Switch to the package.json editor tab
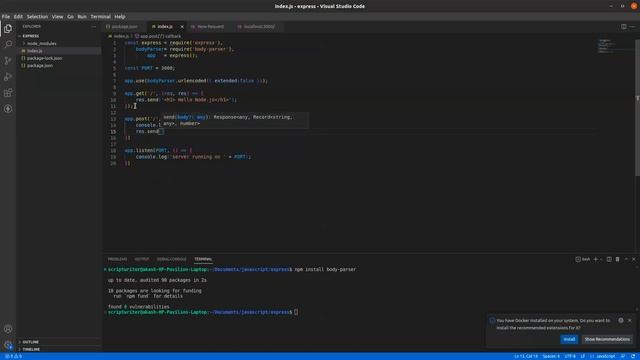The image size is (640, 360). (x=124, y=27)
